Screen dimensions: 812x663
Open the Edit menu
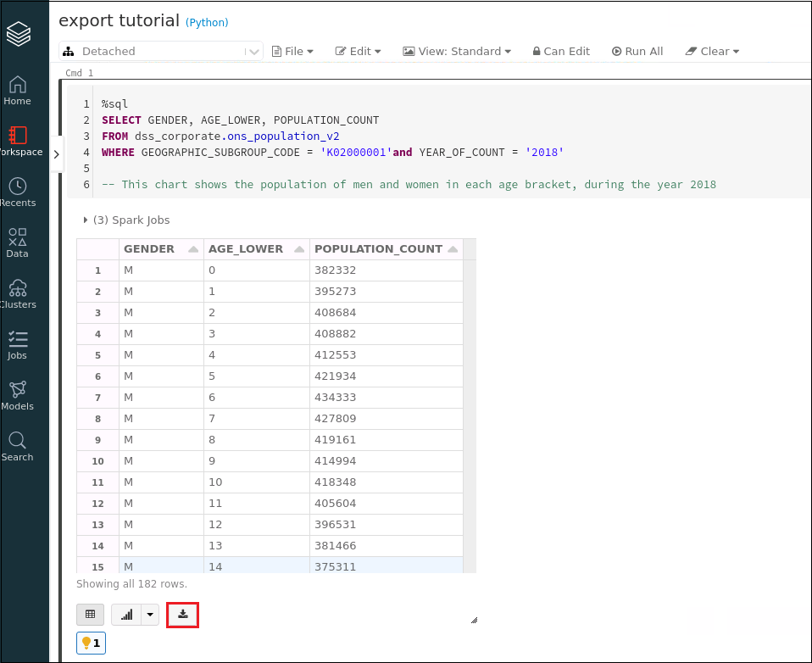point(358,51)
